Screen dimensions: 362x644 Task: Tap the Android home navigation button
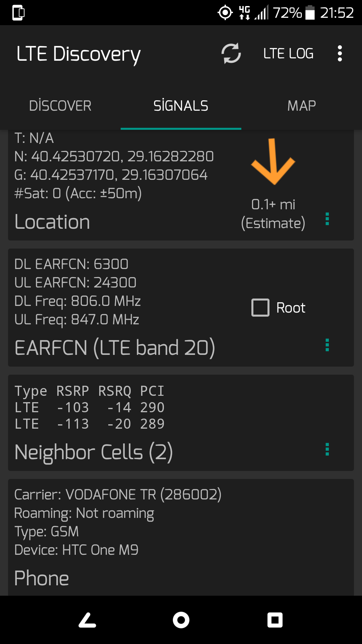[181, 620]
